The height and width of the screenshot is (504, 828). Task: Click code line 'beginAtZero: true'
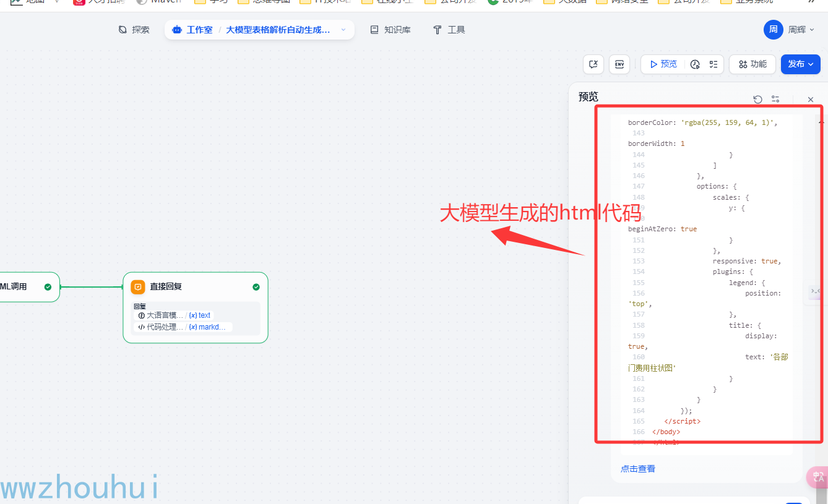click(x=662, y=229)
